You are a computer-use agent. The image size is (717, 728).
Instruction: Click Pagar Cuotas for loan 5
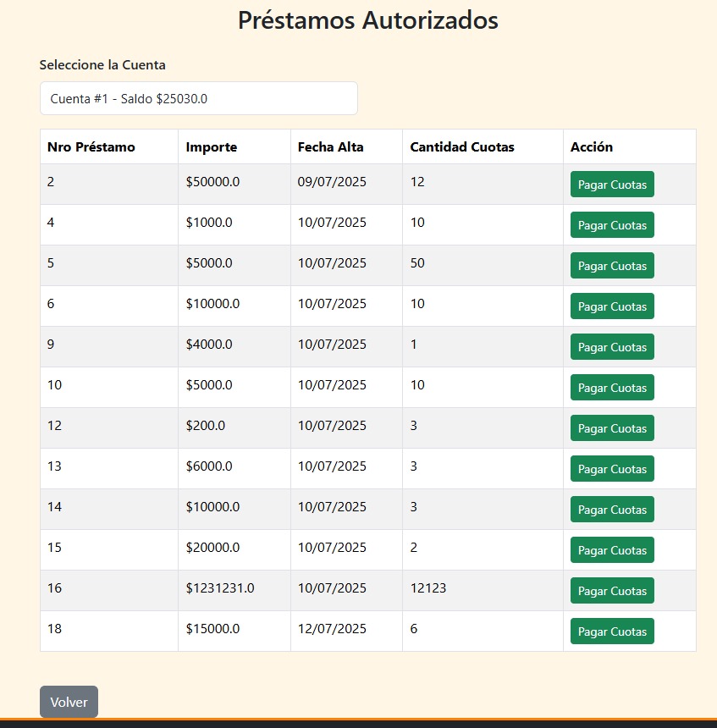point(612,266)
